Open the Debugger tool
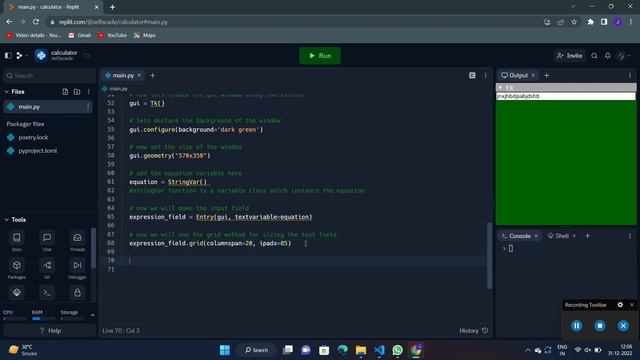Screen dimensions: 640x360 click(x=77, y=269)
